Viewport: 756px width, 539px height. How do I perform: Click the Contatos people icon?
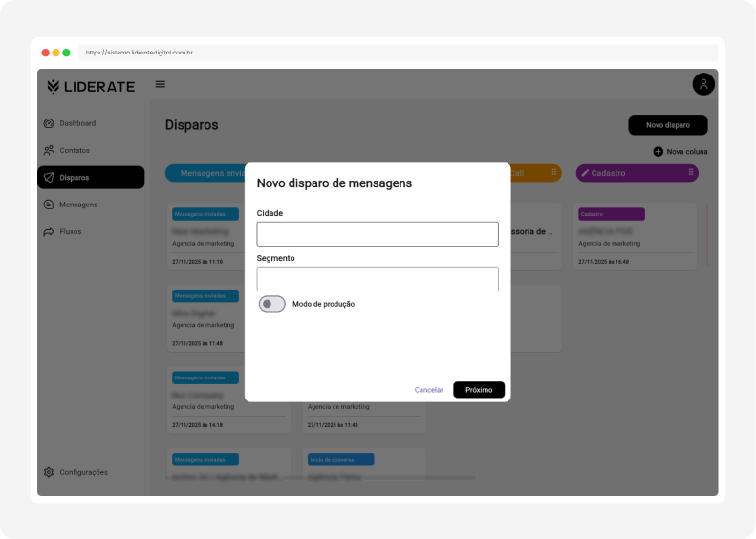coord(49,150)
